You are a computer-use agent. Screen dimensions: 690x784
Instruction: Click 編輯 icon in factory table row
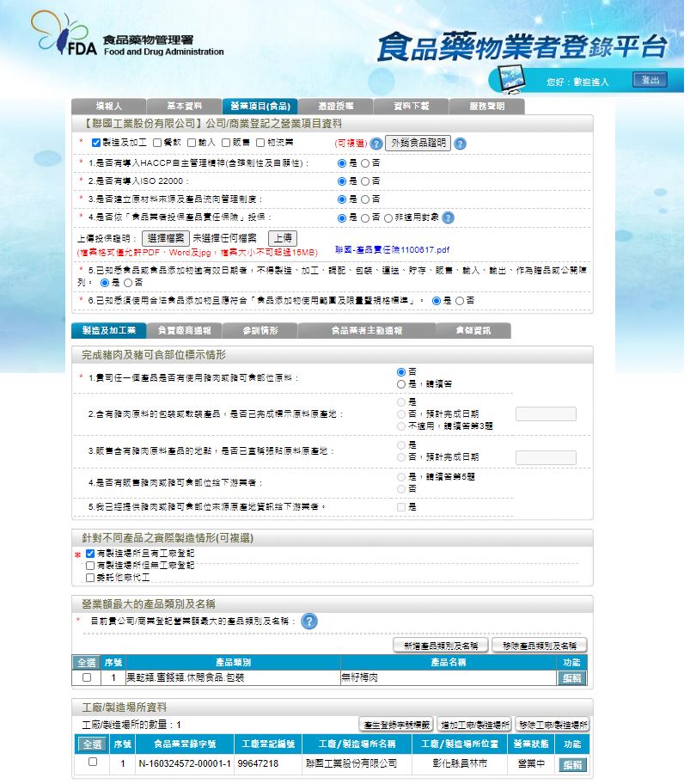coord(571,763)
